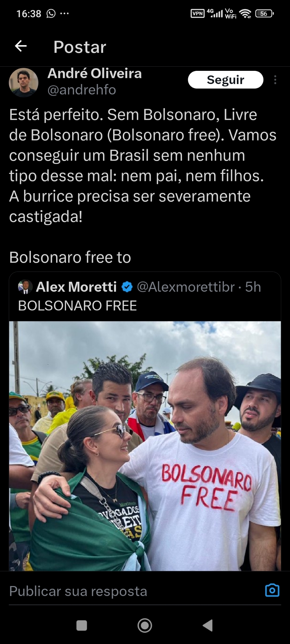
Task: Tap the BOLSONARO FREE quoted post text
Action: 77,306
